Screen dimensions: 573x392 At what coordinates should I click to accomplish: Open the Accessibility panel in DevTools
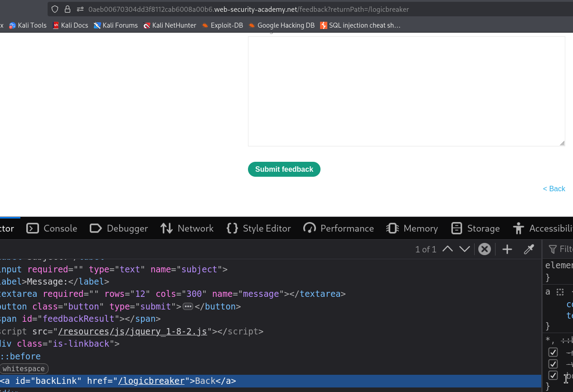pyautogui.click(x=543, y=228)
